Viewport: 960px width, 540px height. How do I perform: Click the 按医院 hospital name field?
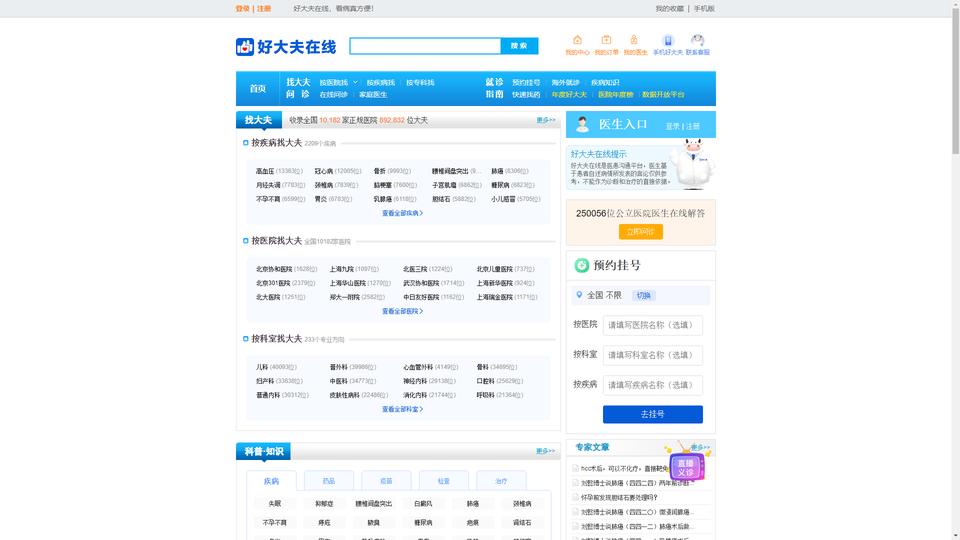point(653,325)
